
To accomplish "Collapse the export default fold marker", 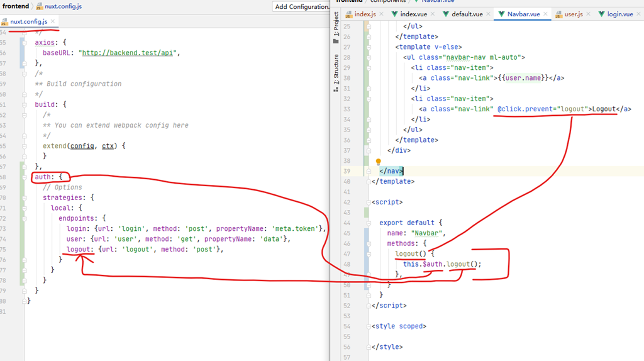I will [369, 223].
